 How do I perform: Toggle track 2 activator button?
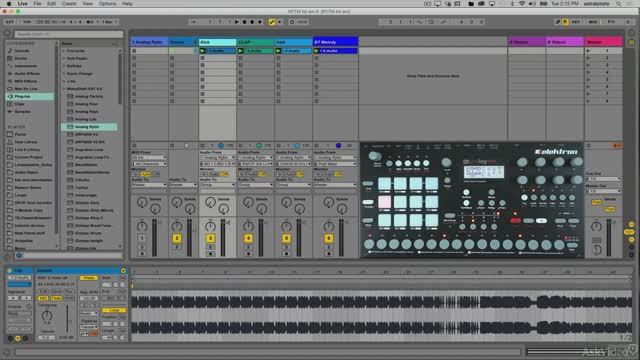(177, 238)
